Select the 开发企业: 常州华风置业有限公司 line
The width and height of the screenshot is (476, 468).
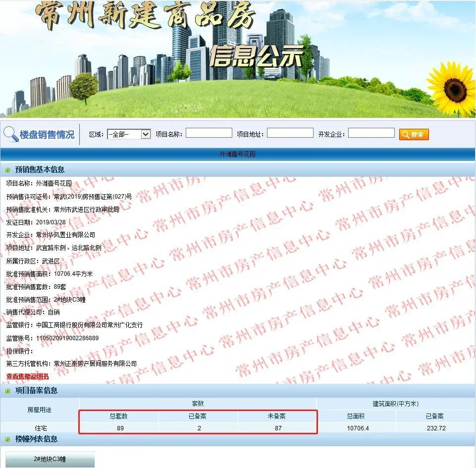(51, 235)
